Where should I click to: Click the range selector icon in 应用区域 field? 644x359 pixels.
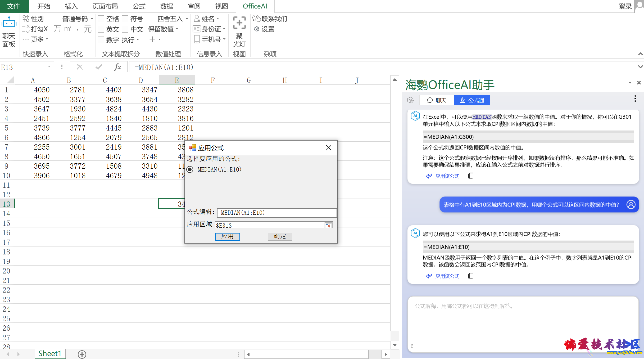328,225
